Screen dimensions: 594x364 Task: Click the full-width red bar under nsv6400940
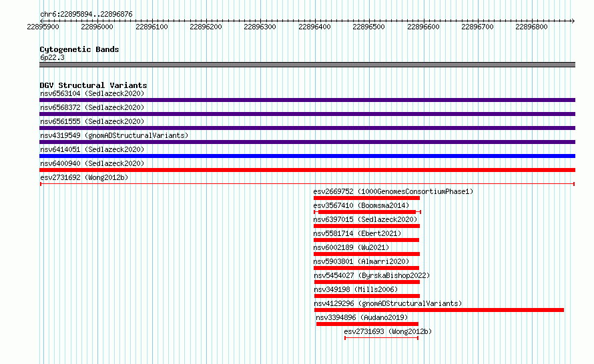coord(307,170)
